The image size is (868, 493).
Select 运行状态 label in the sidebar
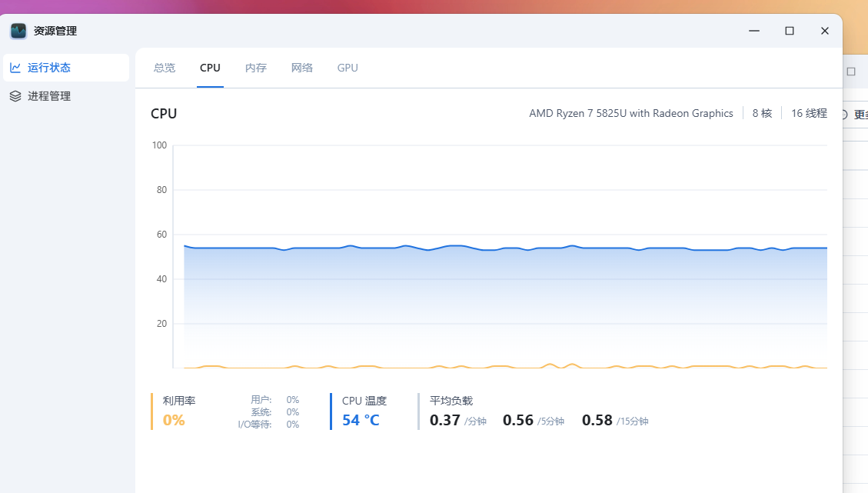tap(49, 68)
